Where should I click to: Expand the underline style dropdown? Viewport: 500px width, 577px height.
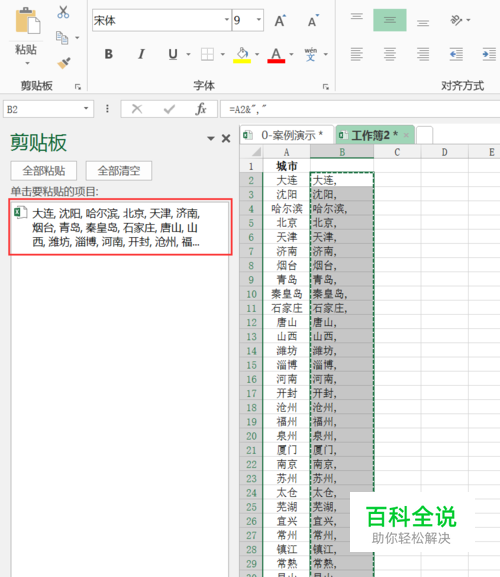coord(188,54)
